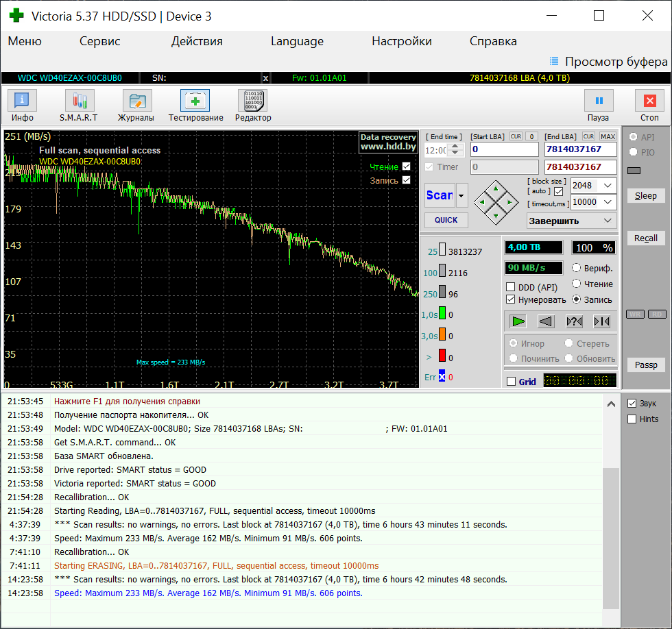The width and height of the screenshot is (672, 629).
Task: Click the forward sequential scan direction arrow
Action: pos(518,321)
